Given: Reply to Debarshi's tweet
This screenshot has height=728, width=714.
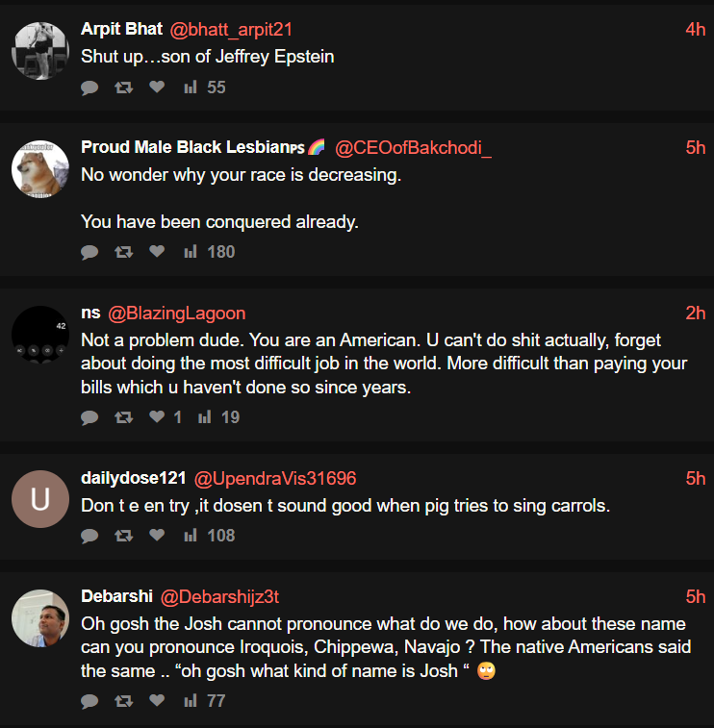Looking at the screenshot, I should tap(89, 701).
